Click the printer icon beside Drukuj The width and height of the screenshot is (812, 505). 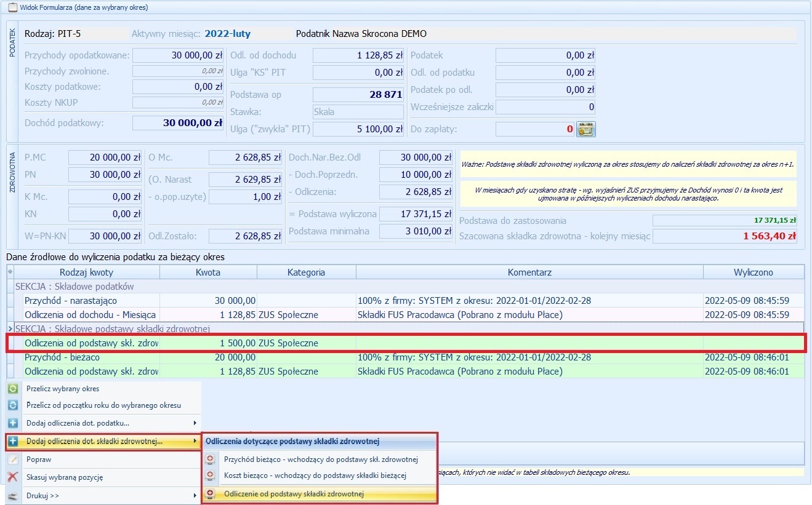[13, 496]
